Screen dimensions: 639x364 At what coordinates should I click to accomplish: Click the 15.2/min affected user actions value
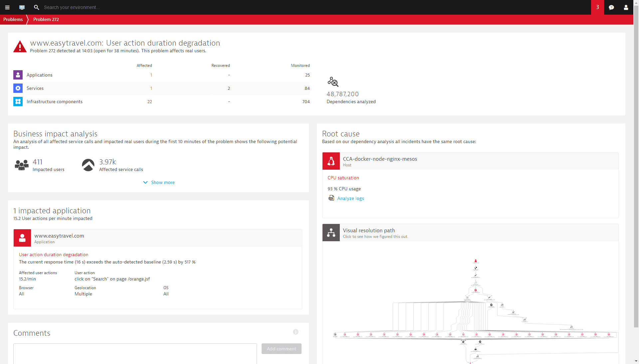coord(27,279)
